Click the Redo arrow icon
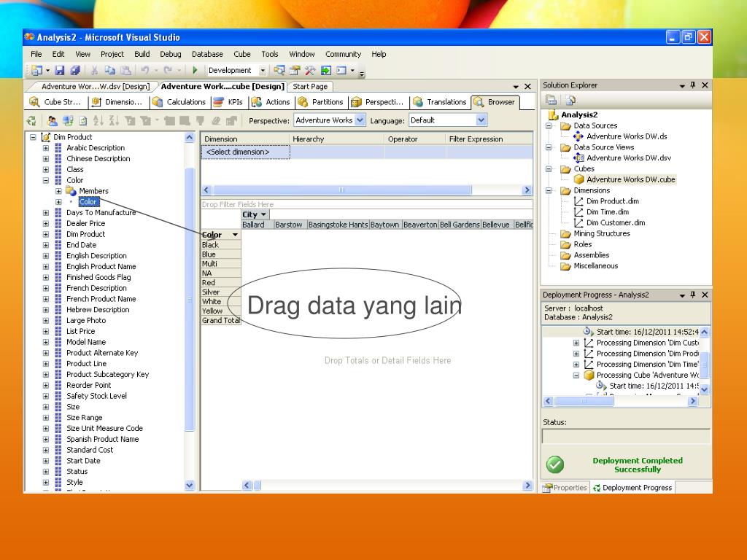The width and height of the screenshot is (747, 560). pos(168,71)
